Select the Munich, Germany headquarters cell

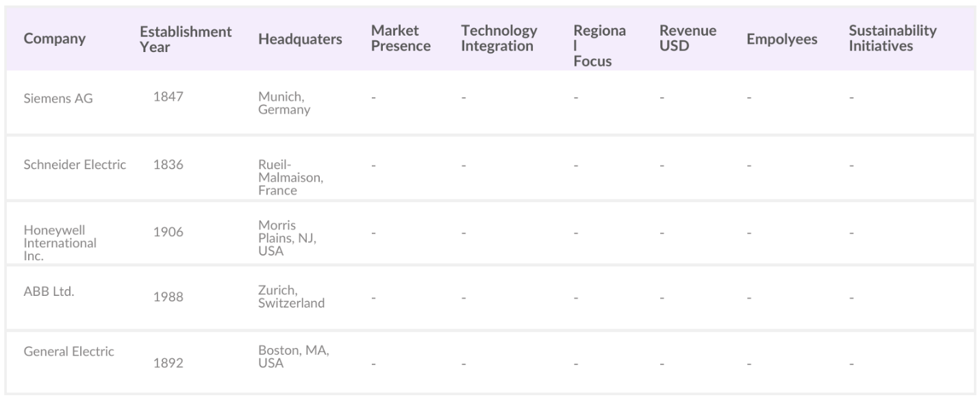point(284,103)
